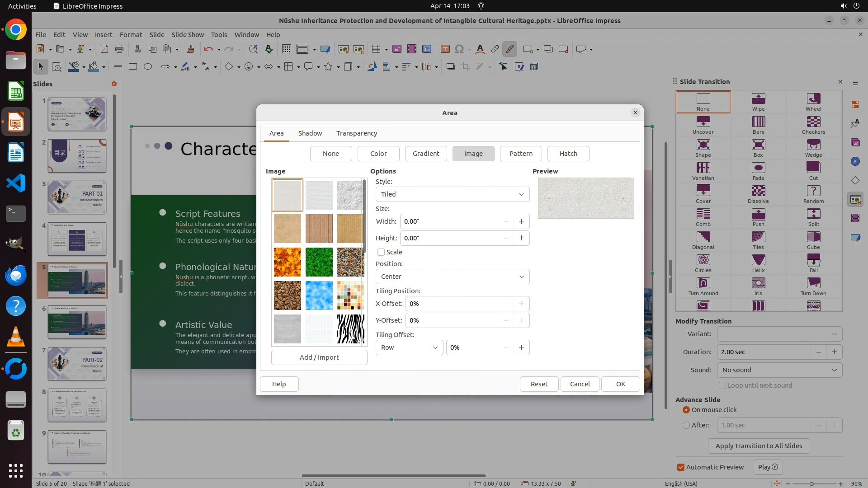Image resolution: width=868 pixels, height=488 pixels.
Task: Switch to the Transparency tab
Action: pos(356,133)
